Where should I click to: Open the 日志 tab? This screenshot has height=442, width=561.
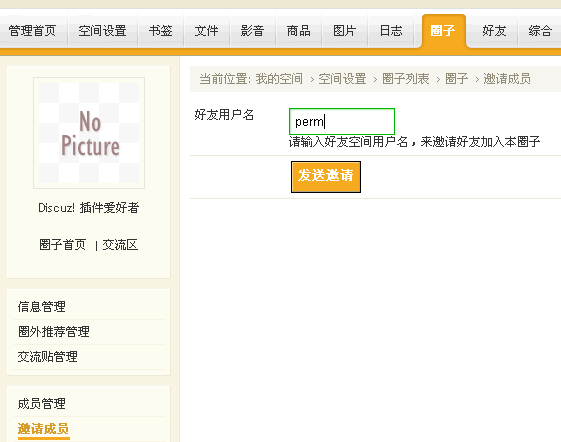point(391,31)
